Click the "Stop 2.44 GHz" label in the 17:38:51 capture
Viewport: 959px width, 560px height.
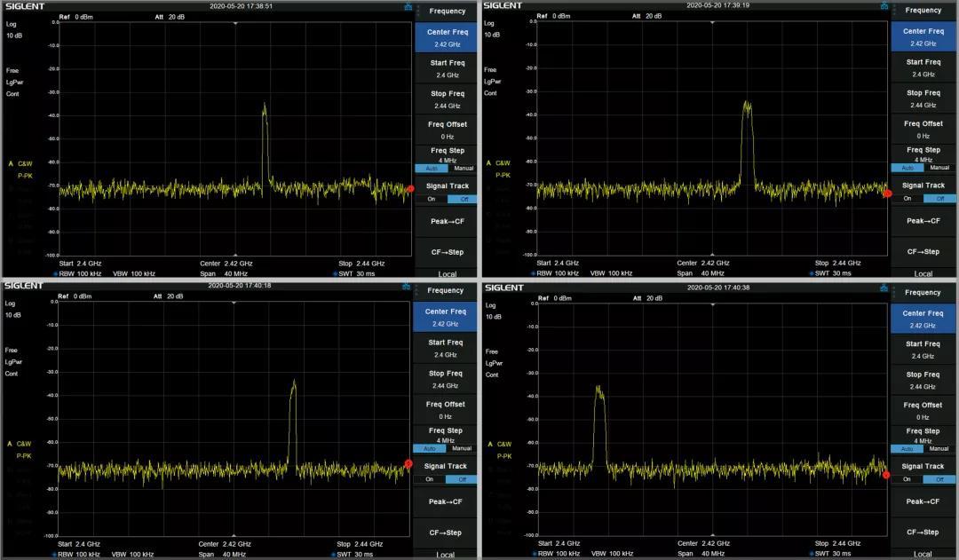[x=361, y=264]
